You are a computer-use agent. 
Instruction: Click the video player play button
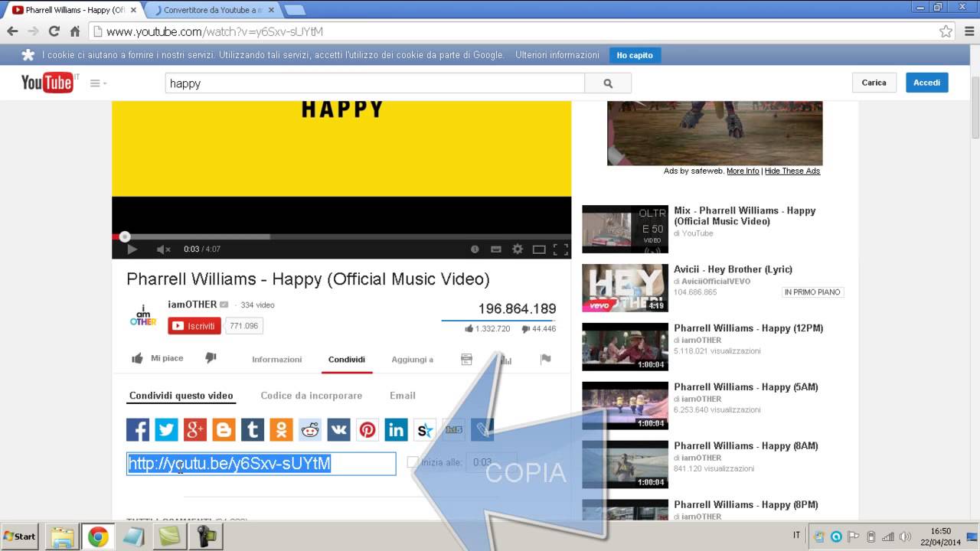(132, 249)
